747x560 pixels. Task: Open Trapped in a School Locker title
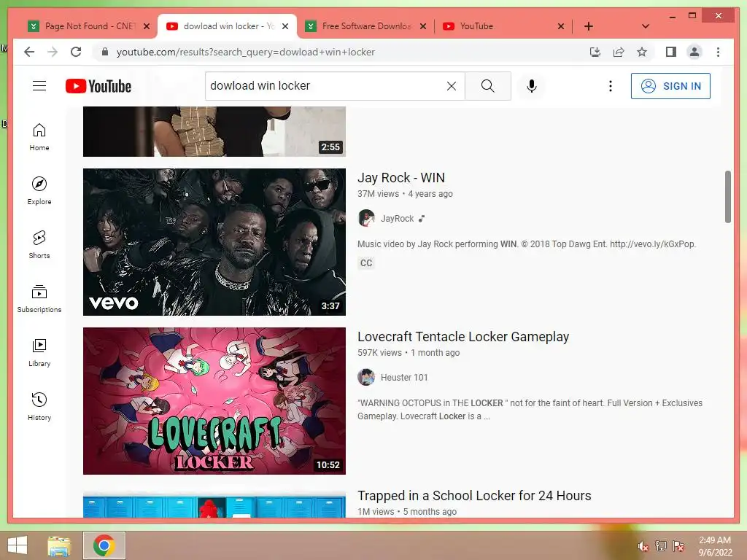[x=474, y=496]
